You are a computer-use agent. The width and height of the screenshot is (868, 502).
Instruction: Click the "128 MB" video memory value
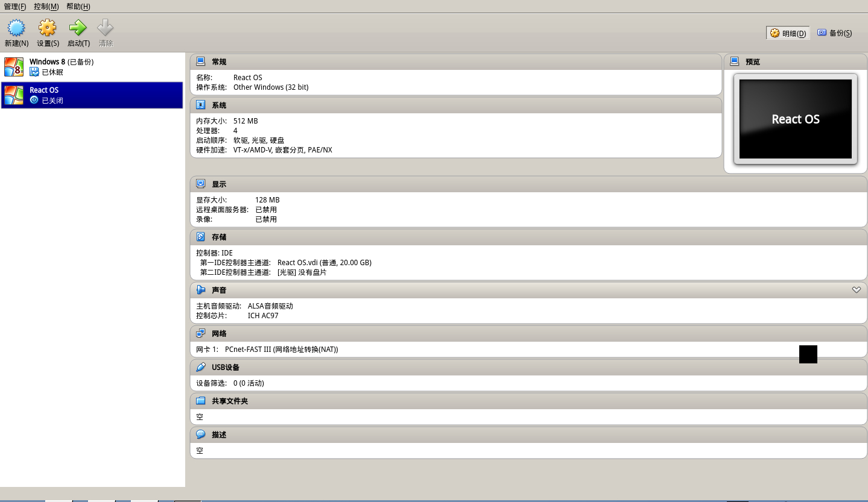[x=267, y=200]
